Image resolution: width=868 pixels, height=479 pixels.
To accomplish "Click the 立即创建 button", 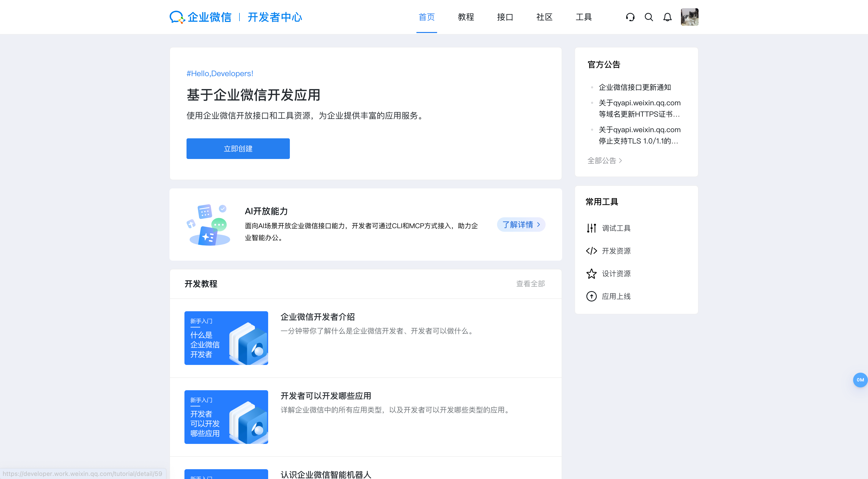I will 238,148.
